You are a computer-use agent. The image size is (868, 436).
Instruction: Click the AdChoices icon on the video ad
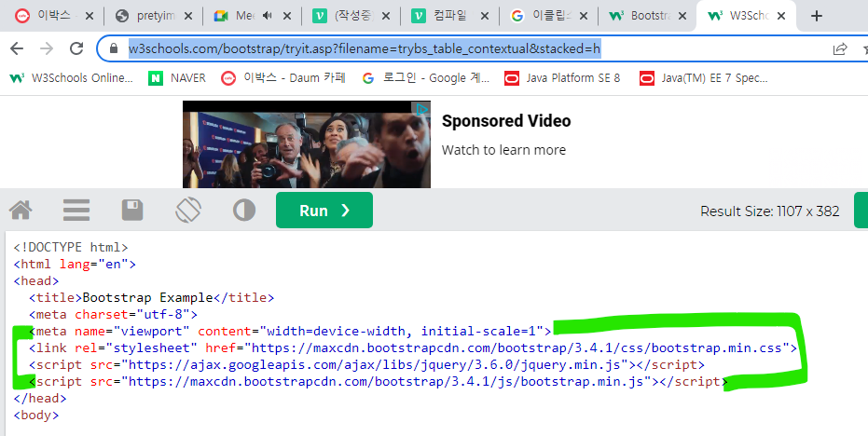click(421, 109)
